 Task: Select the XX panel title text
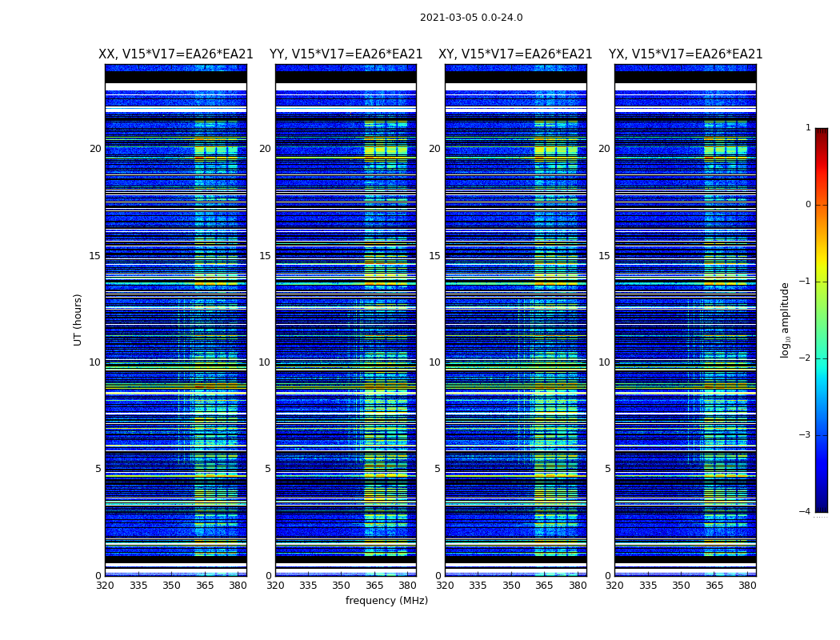(175, 54)
